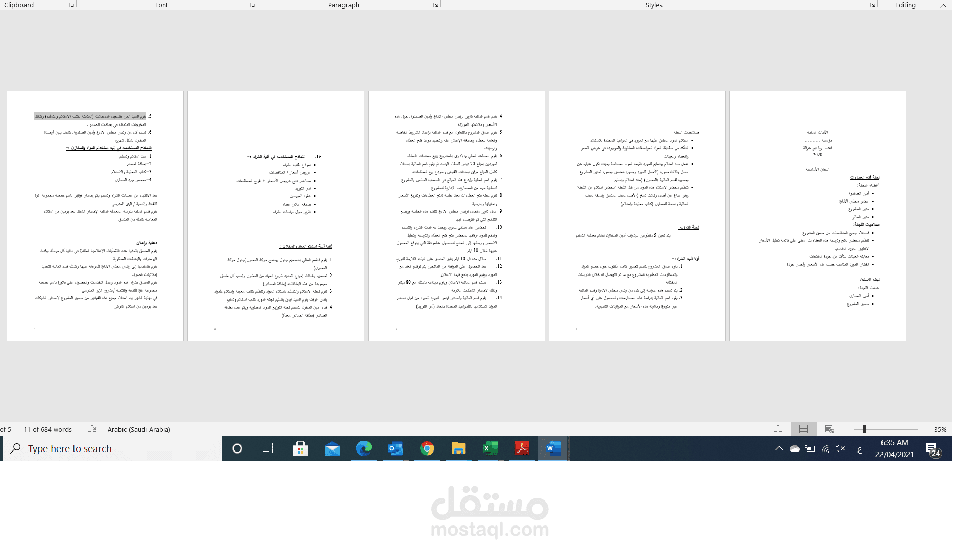Switch the input language indicator
This screenshot has width=980, height=551.
point(860,449)
